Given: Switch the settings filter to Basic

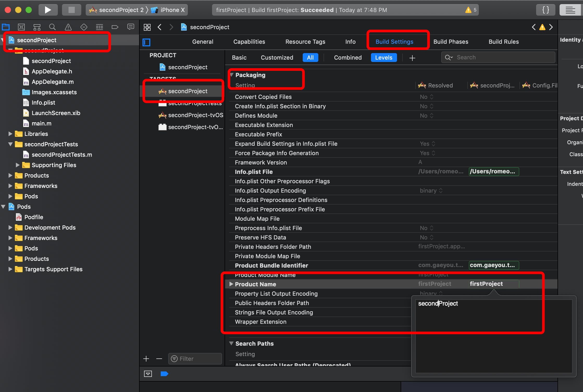Looking at the screenshot, I should coord(239,58).
